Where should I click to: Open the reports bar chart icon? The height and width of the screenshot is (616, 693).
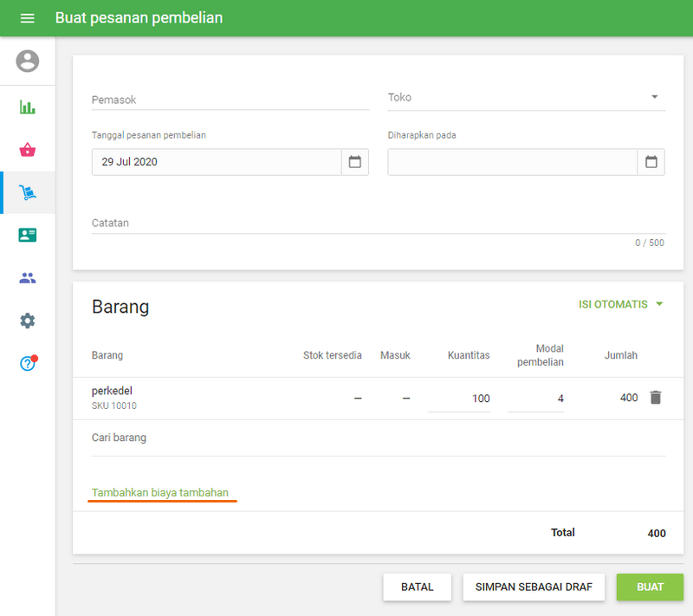tap(28, 107)
